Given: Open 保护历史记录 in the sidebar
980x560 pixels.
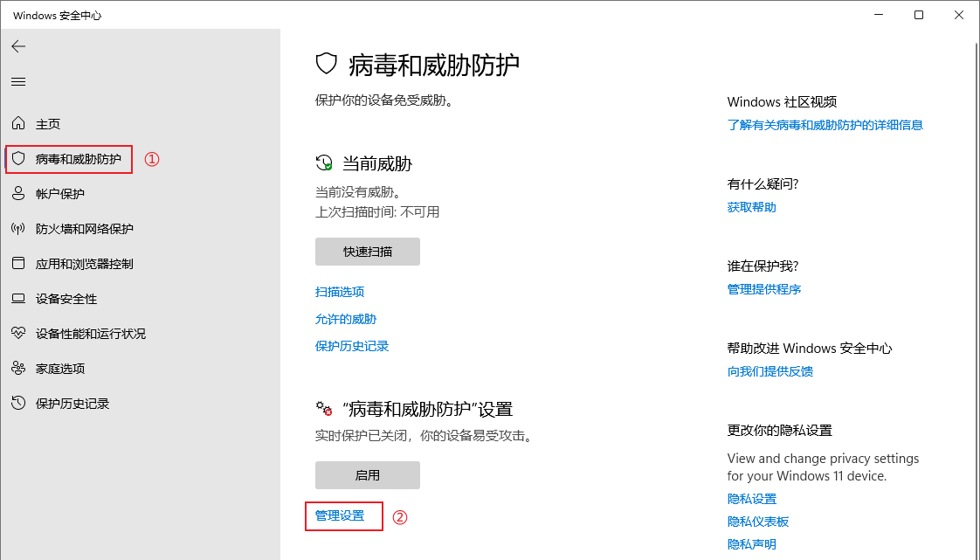Looking at the screenshot, I should pyautogui.click(x=72, y=404).
